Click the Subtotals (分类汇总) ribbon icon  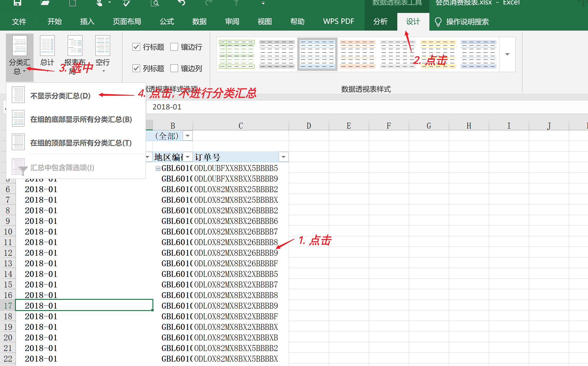(19, 46)
